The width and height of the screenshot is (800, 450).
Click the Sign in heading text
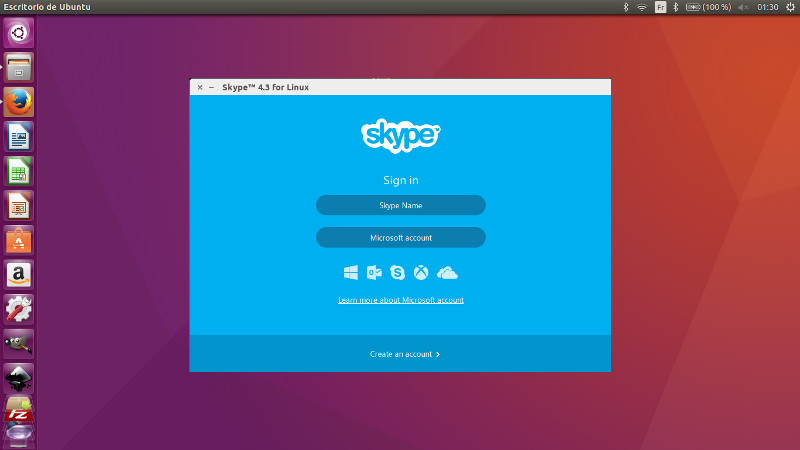click(x=401, y=180)
